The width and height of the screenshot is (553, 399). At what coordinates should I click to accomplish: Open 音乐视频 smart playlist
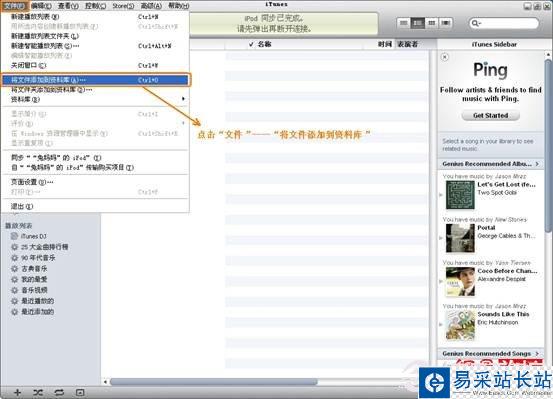tap(29, 290)
